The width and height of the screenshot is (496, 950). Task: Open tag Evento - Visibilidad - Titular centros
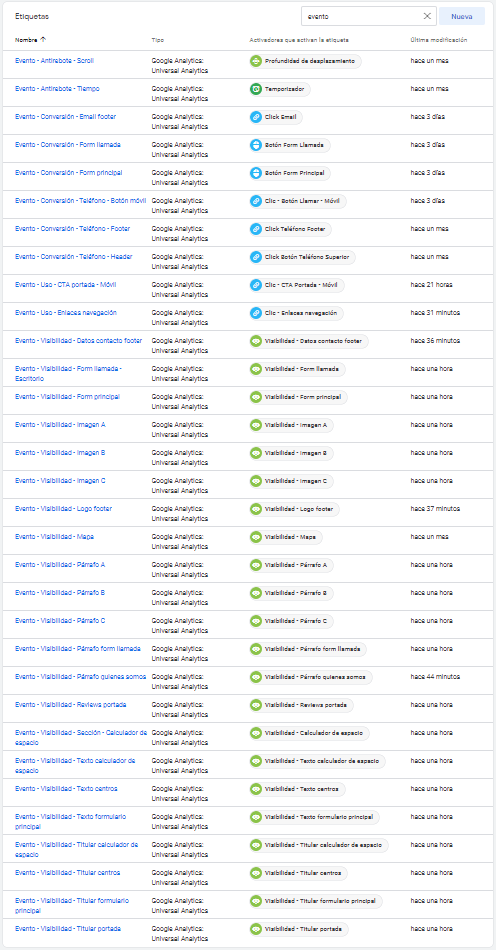pos(68,872)
